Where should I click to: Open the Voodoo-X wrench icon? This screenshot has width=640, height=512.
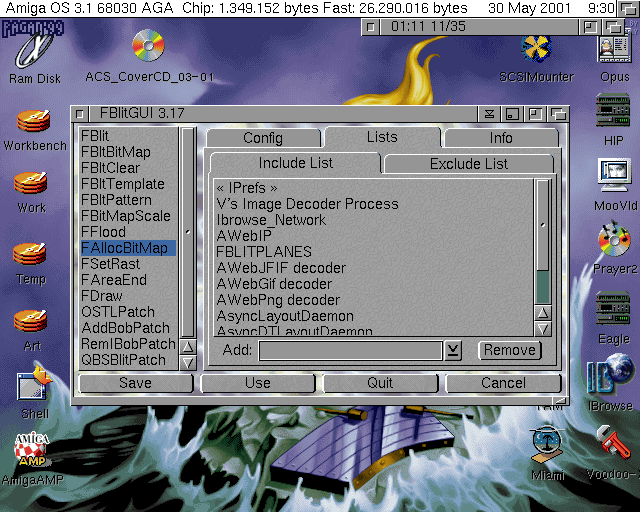[x=612, y=443]
